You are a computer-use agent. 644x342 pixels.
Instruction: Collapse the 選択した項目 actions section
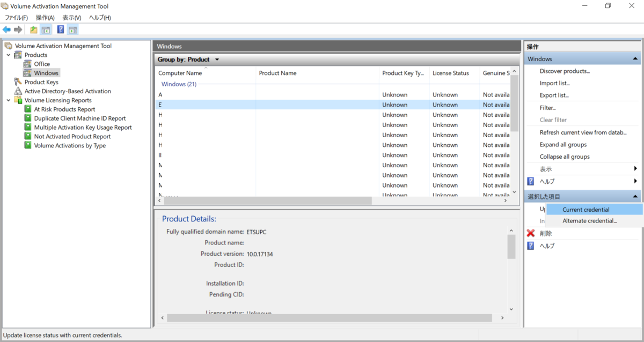point(635,197)
